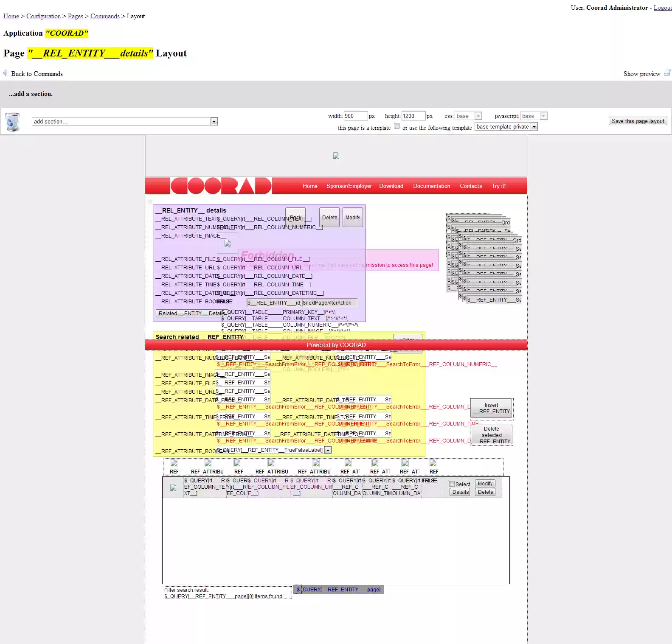The height and width of the screenshot is (644, 672).
Task: Click the image placeholder in result table row
Action: (173, 488)
